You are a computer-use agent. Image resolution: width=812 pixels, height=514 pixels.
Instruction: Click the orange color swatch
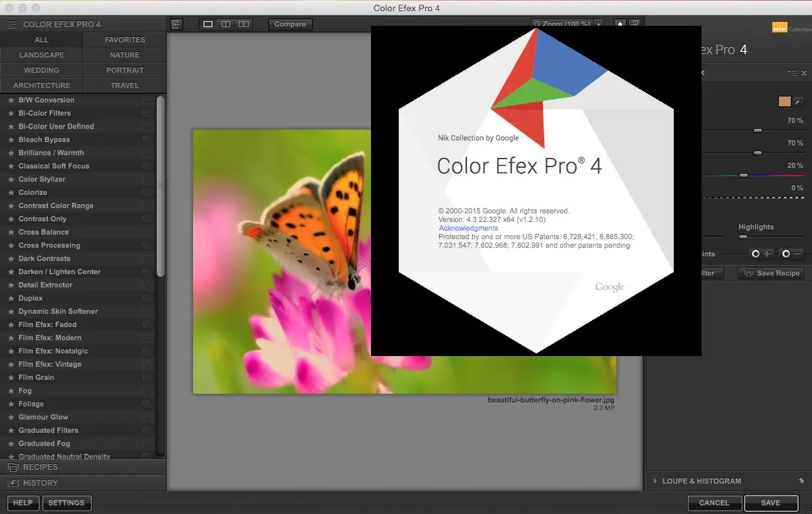click(x=785, y=102)
